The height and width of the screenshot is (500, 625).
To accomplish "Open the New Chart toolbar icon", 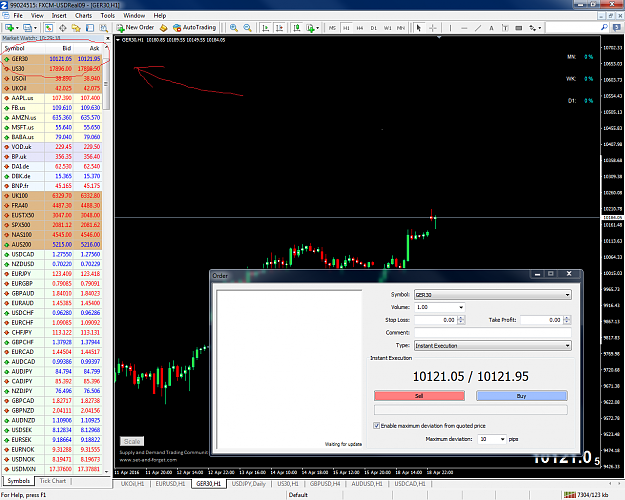I will pos(9,28).
